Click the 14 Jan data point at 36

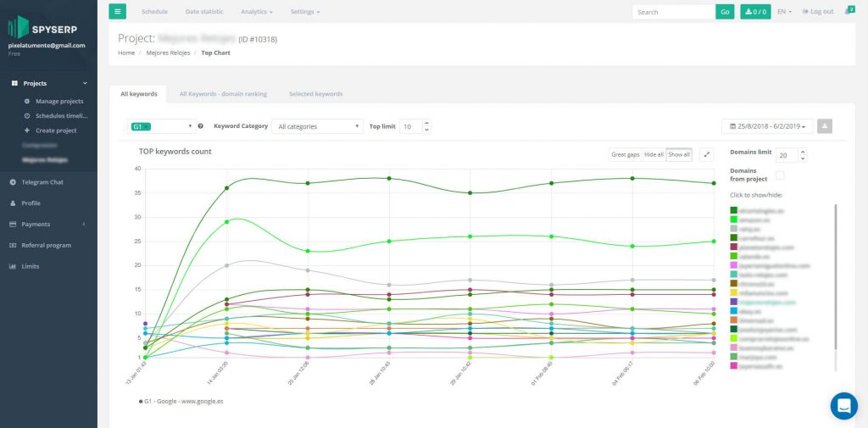coord(226,188)
